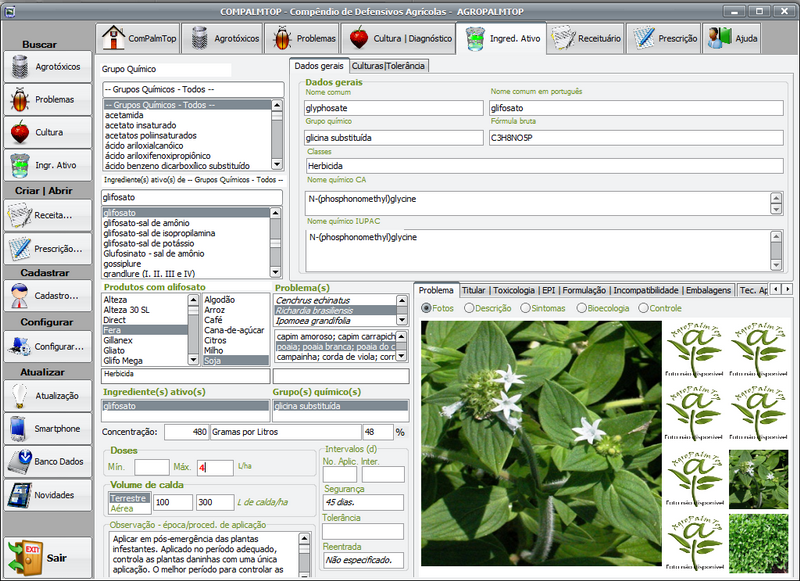Image resolution: width=800 pixels, height=581 pixels.
Task: Click the ingredient search field with glifosato
Action: point(192,197)
